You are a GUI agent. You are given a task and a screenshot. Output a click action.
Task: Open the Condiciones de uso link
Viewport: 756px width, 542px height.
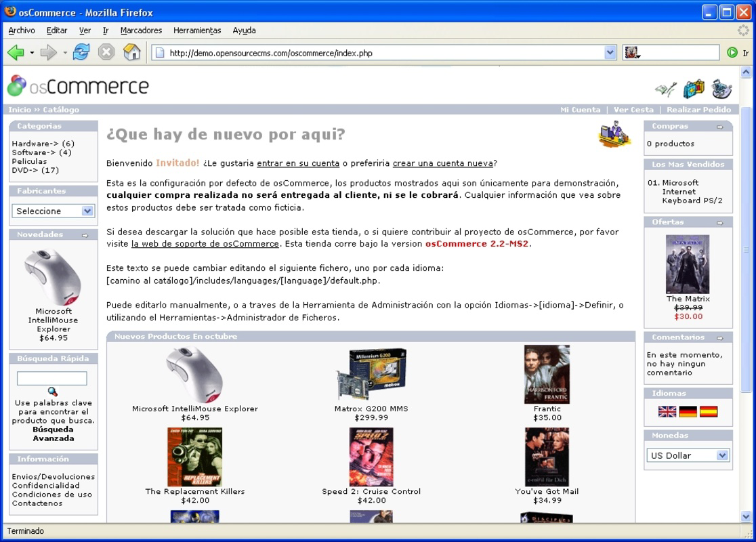[x=52, y=495]
